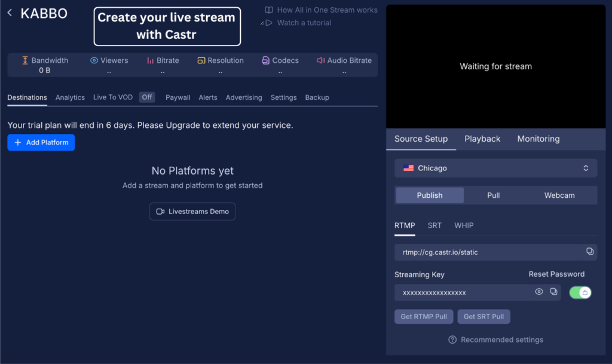Click the Watch a tutorial link

point(304,23)
